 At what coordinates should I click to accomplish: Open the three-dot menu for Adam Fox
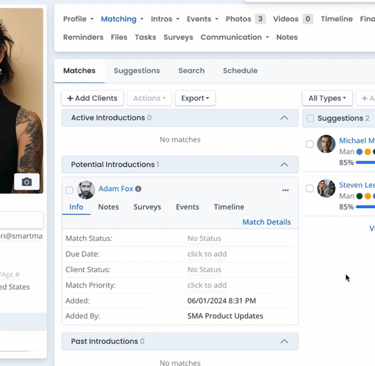coord(285,190)
